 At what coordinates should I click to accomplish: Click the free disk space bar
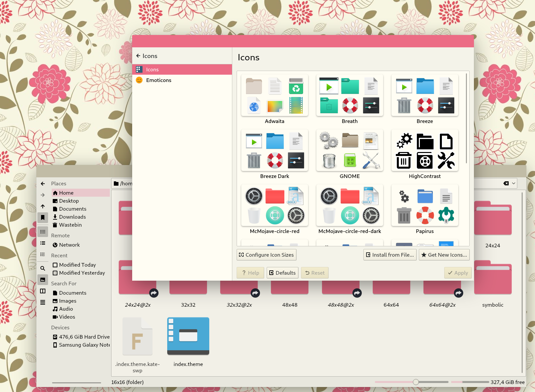tap(470, 382)
